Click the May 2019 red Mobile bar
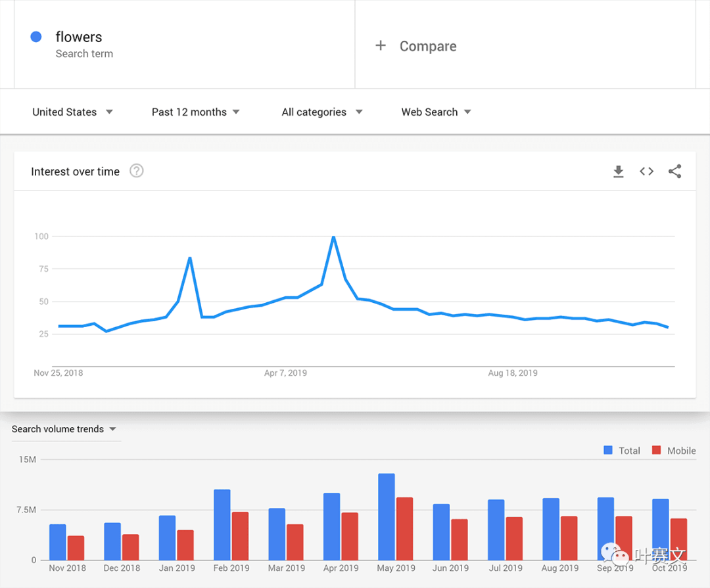Screen dimensions: 710x588 [x=405, y=529]
